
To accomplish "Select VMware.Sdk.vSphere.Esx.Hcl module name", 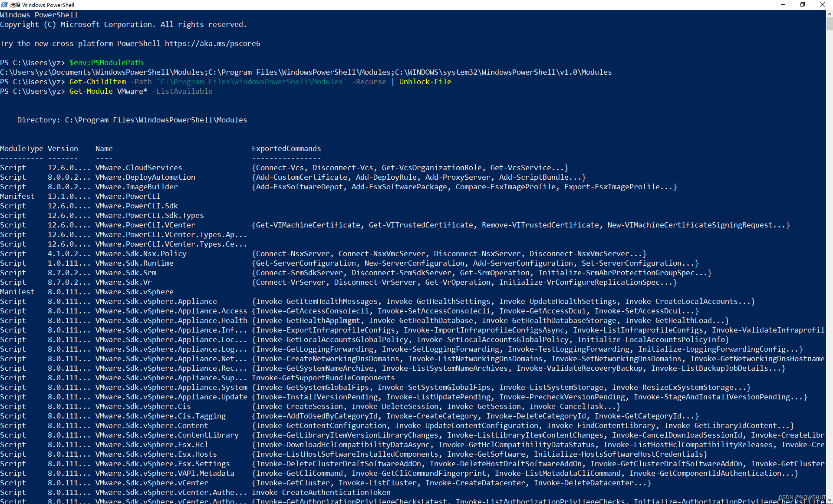I will point(152,445).
